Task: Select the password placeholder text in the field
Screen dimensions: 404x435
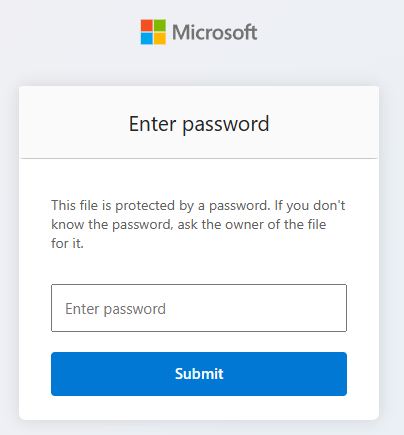Action: 115,309
